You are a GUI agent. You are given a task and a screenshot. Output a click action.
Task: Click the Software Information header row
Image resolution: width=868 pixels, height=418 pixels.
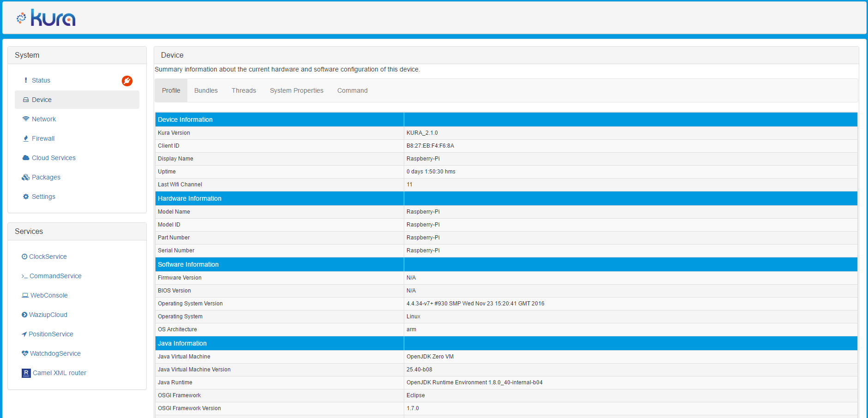pos(506,264)
